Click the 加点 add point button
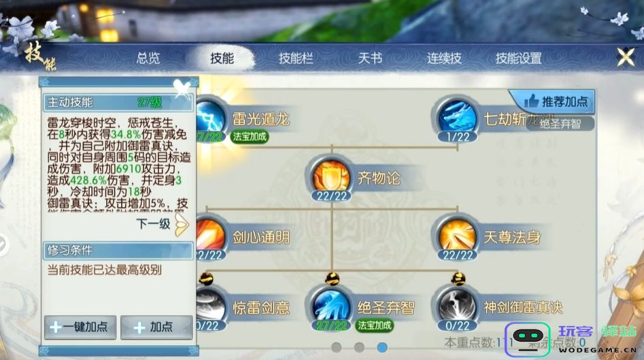 coord(156,327)
